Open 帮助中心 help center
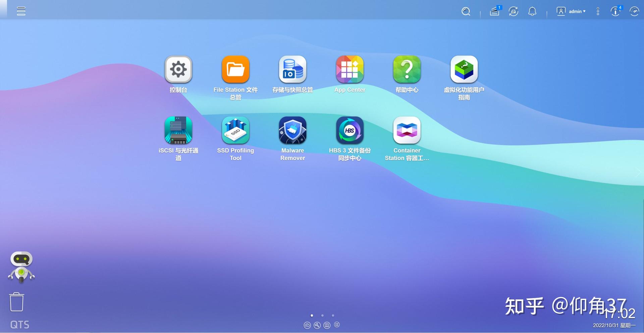 (x=407, y=69)
